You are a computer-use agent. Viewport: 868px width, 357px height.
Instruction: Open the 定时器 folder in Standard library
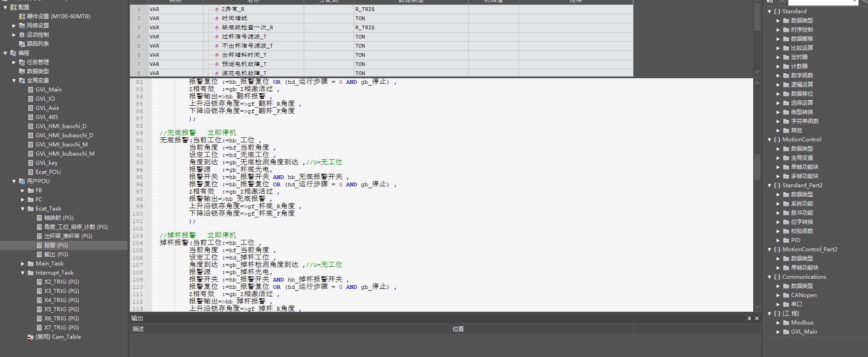[799, 57]
